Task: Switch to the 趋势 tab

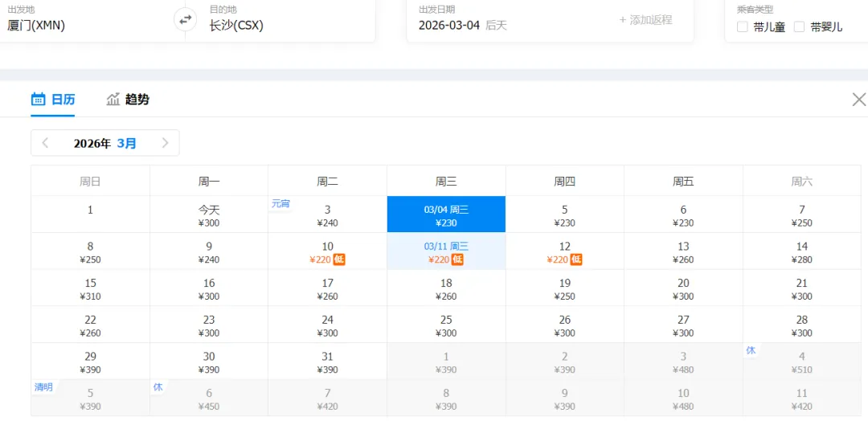Action: 127,100
